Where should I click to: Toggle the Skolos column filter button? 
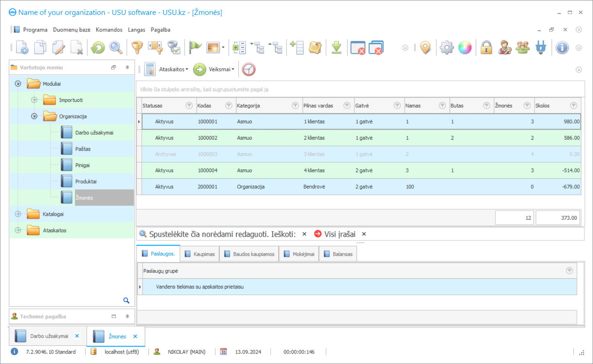click(574, 106)
